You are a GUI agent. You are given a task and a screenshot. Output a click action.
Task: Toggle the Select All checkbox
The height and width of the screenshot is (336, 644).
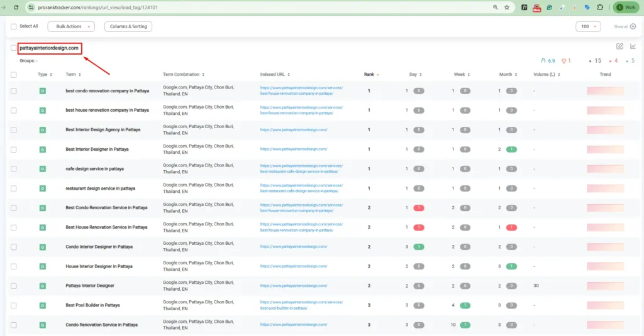pyautogui.click(x=14, y=26)
